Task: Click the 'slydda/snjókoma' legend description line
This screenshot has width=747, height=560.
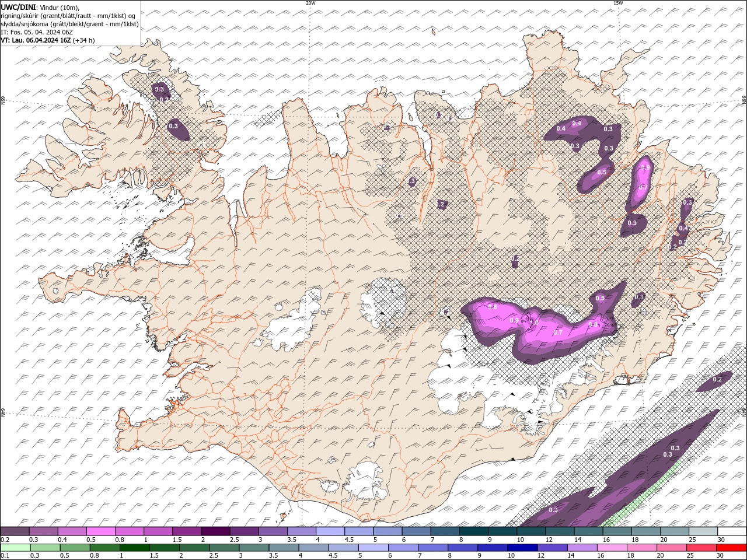Action: click(70, 24)
